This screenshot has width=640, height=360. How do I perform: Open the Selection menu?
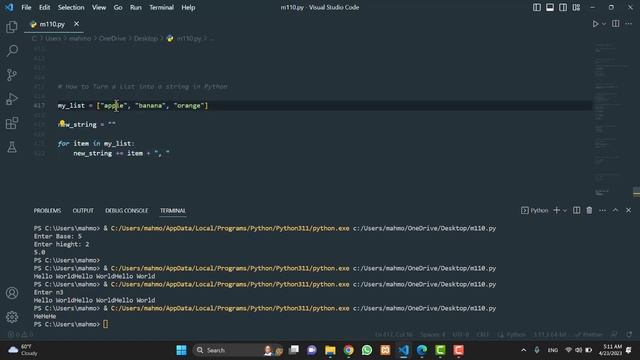[x=71, y=7]
